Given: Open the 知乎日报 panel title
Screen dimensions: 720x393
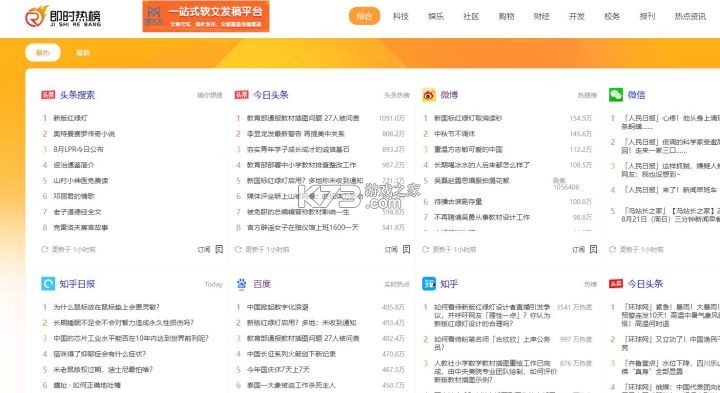Looking at the screenshot, I should (77, 284).
